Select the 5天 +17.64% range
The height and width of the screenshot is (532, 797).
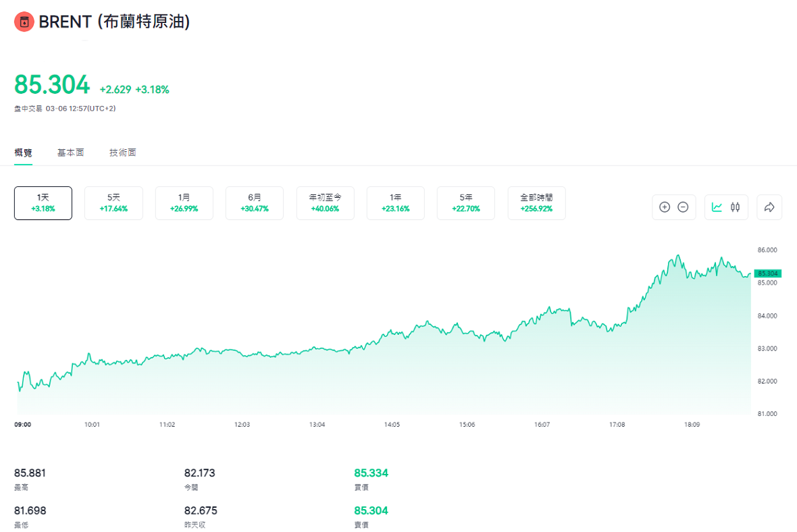[113, 203]
